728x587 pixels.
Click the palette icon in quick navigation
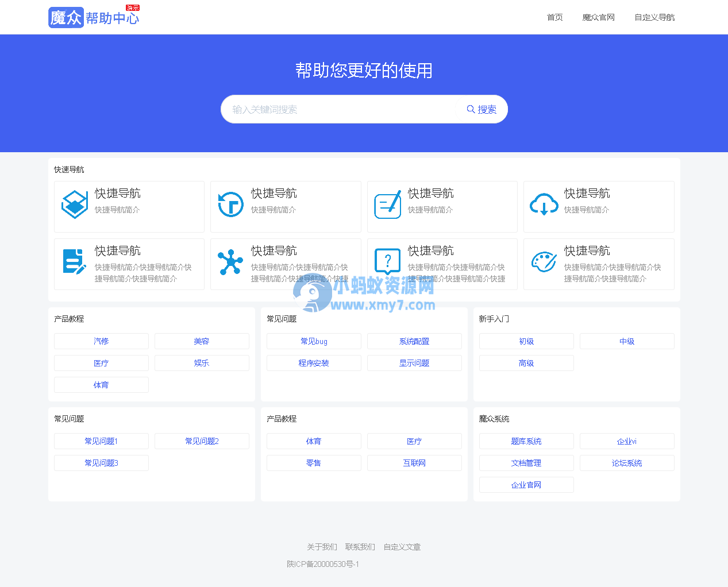544,262
